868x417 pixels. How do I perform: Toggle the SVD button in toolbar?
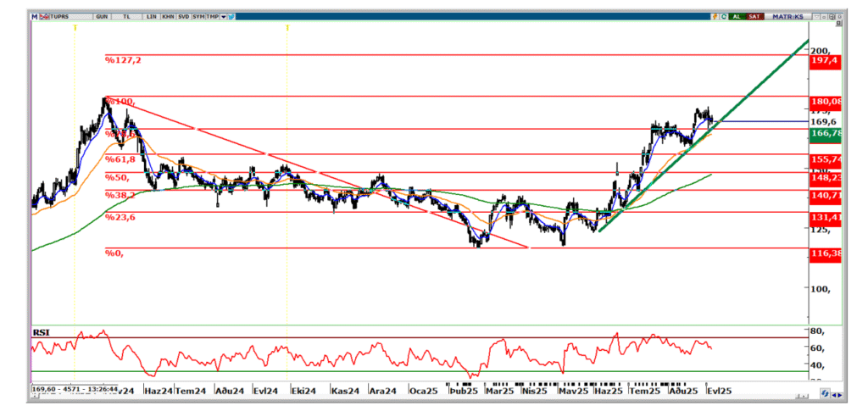click(182, 16)
